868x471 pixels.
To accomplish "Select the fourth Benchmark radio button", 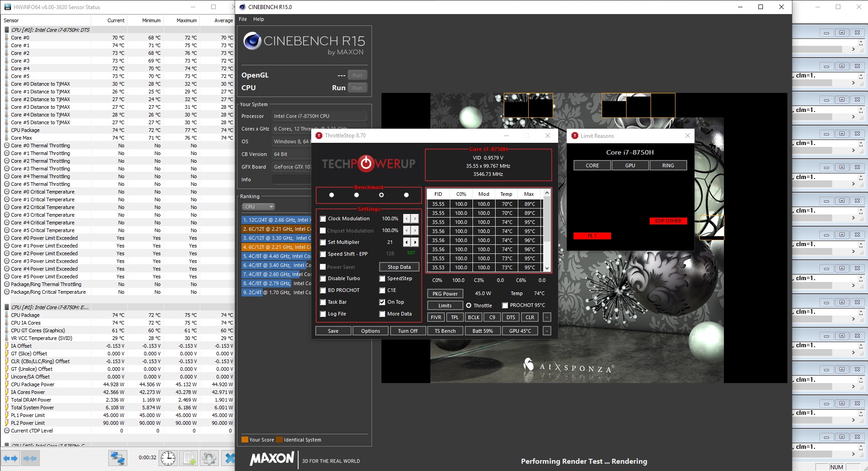I will tap(406, 195).
